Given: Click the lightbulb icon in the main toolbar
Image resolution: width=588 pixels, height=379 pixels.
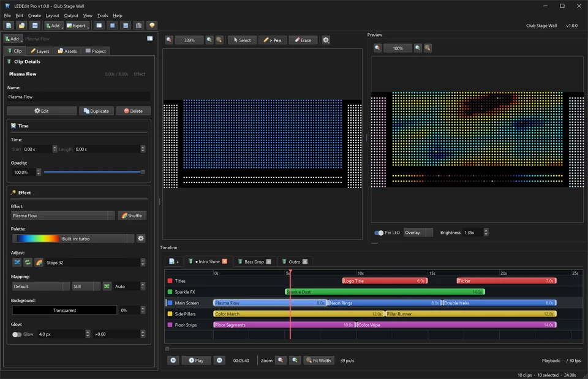Looking at the screenshot, I should [152, 26].
